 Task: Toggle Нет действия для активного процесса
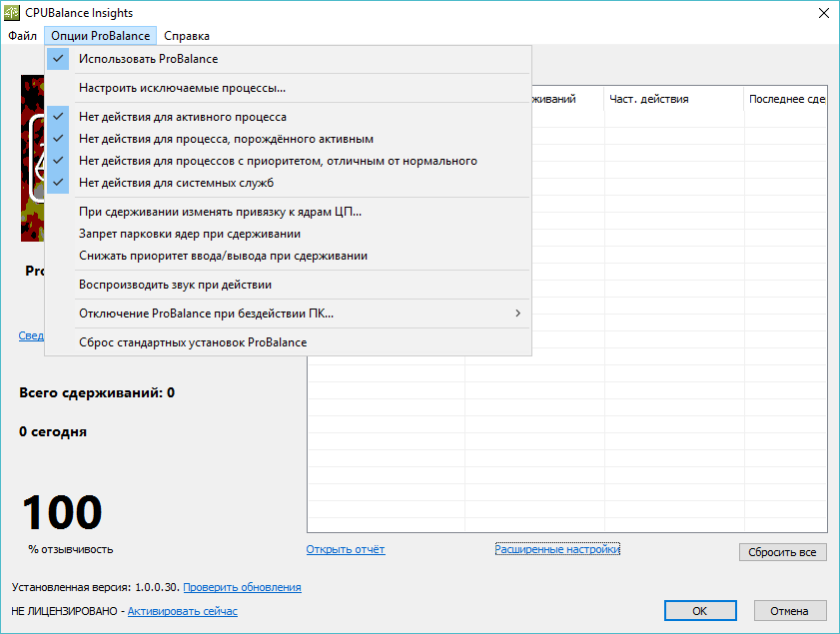(x=289, y=117)
